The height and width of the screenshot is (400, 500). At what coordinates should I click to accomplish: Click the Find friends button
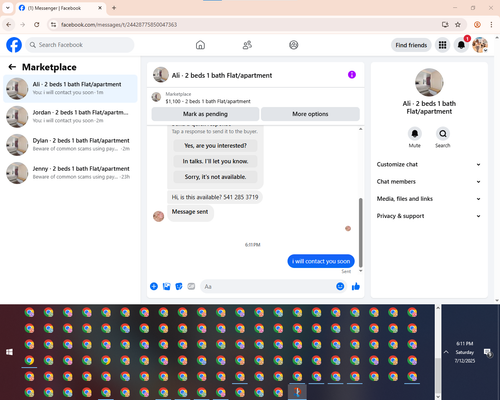411,45
